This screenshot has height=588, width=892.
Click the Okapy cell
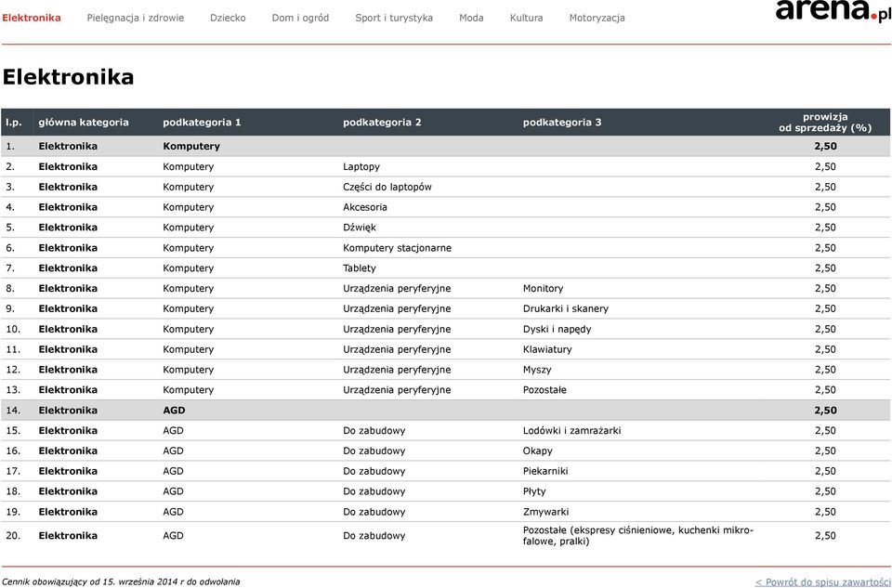pyautogui.click(x=538, y=451)
